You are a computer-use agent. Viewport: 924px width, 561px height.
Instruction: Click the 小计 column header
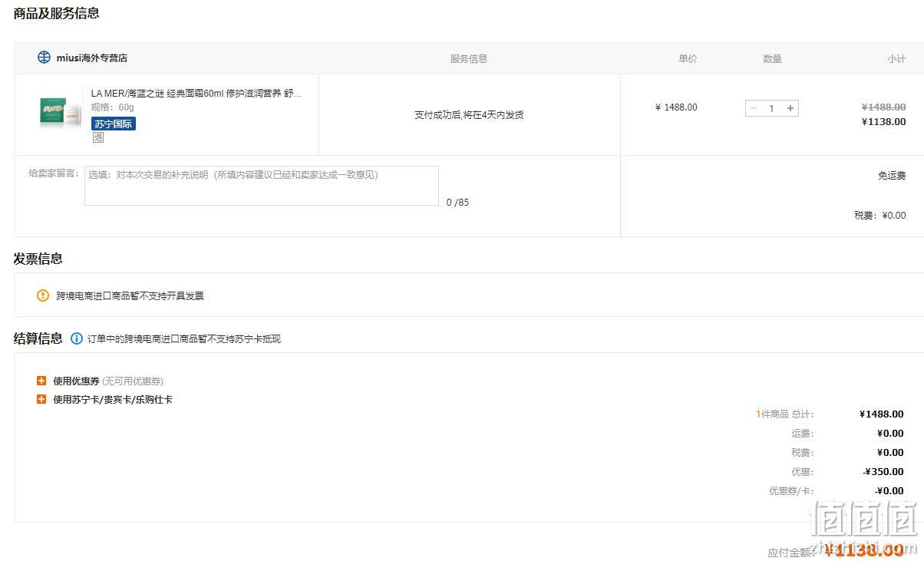click(896, 59)
